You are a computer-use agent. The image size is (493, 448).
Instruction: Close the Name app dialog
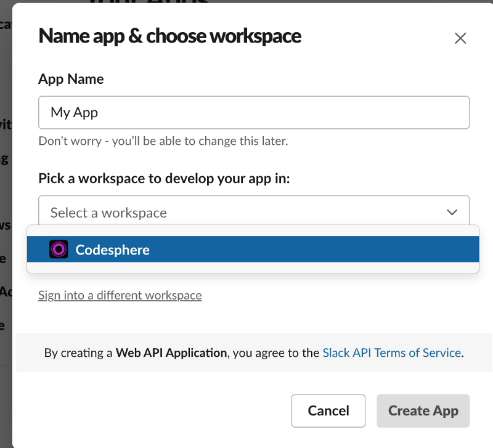coord(460,38)
